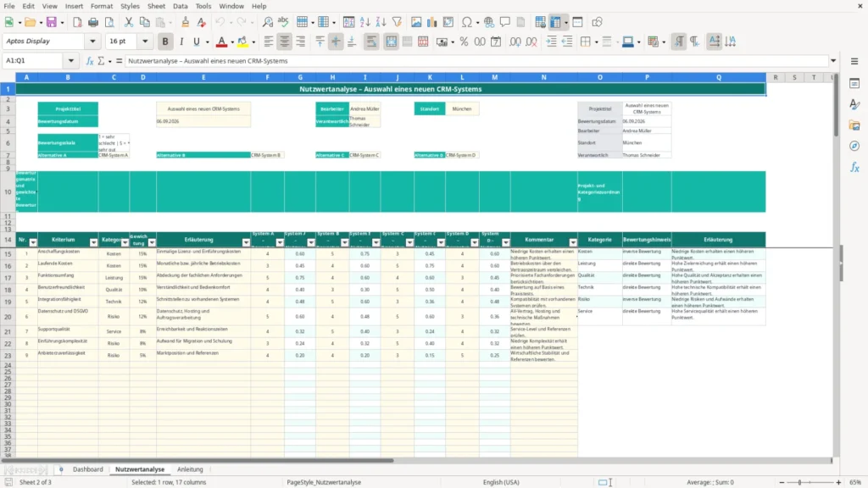Activate the Clone Formatting paintbrush
This screenshot has width=868, height=488.
pyautogui.click(x=186, y=22)
